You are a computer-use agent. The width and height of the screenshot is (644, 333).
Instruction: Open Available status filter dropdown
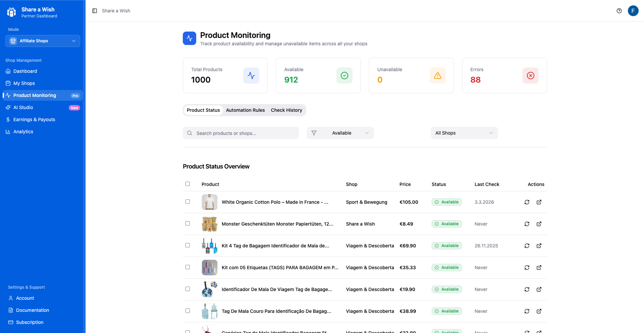(340, 133)
